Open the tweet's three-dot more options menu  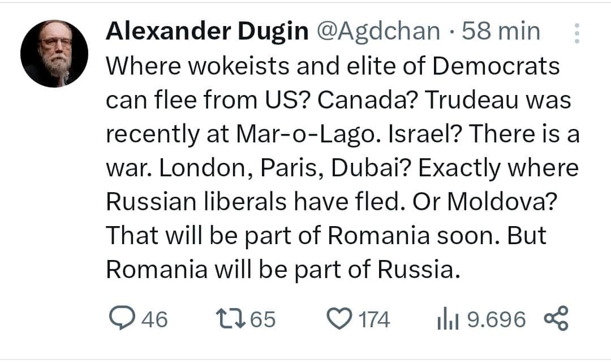coord(577,33)
